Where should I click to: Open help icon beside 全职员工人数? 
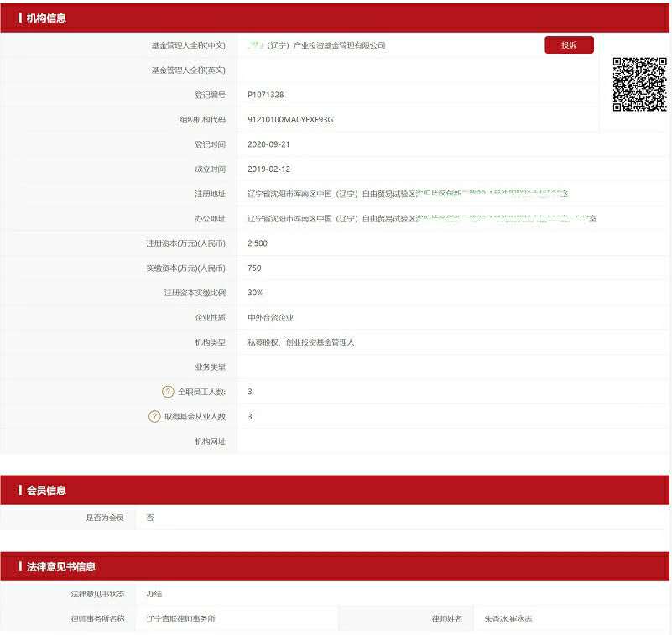coord(168,392)
